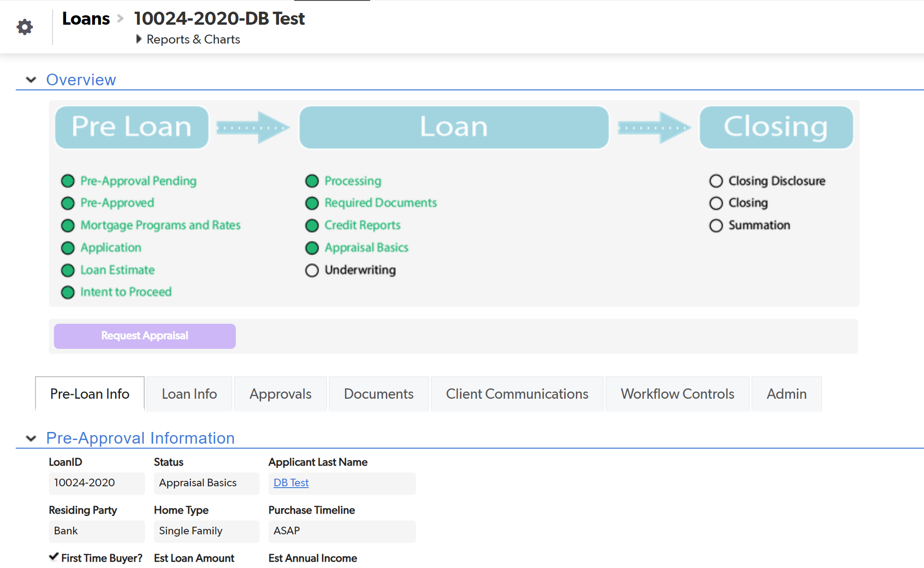Click green status dot next to Processing
This screenshot has width=924, height=568.
[x=312, y=181]
